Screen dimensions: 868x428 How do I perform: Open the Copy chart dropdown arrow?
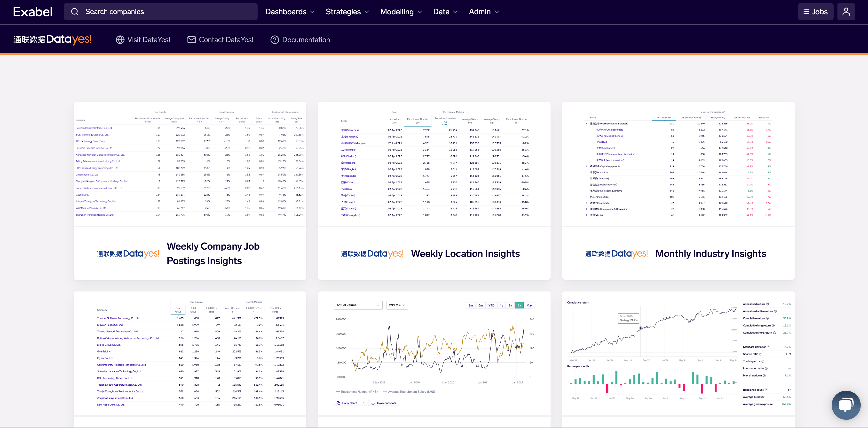click(364, 403)
